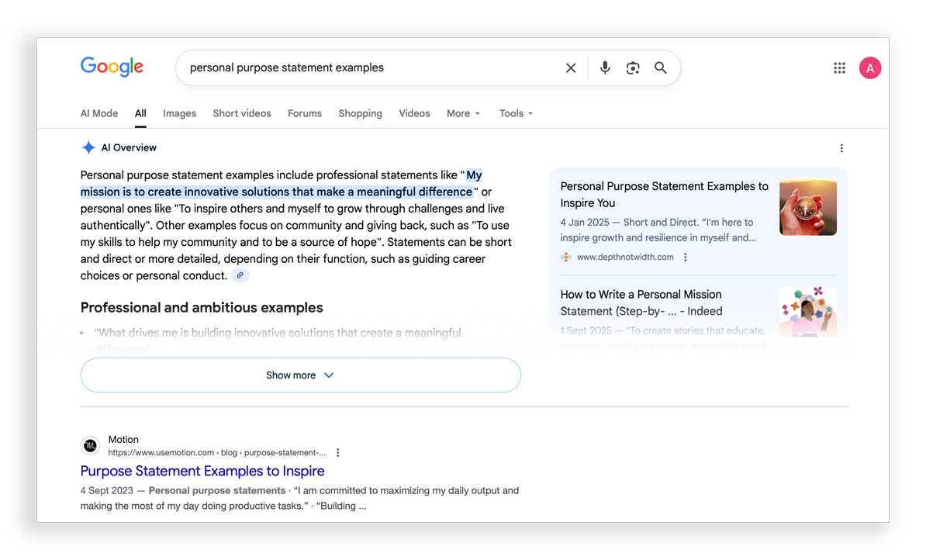Click the 'Professional and ambitious examples' heading
Viewport: 926px width, 560px height.
coord(202,308)
